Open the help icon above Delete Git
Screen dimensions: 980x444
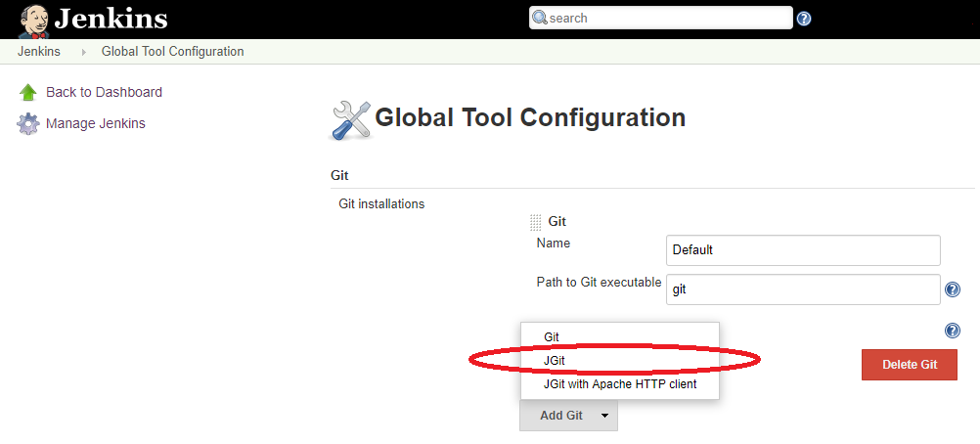coord(953,331)
